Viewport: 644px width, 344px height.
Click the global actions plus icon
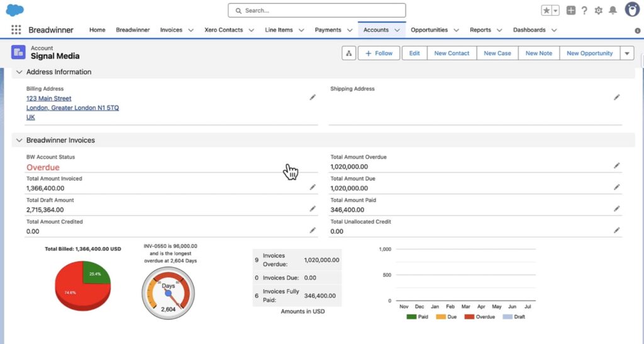coord(571,11)
